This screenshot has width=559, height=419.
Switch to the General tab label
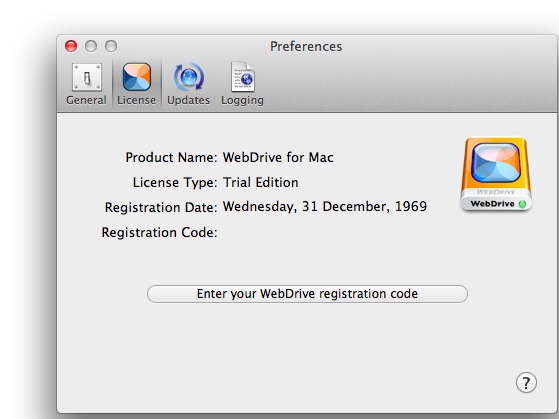pos(86,100)
